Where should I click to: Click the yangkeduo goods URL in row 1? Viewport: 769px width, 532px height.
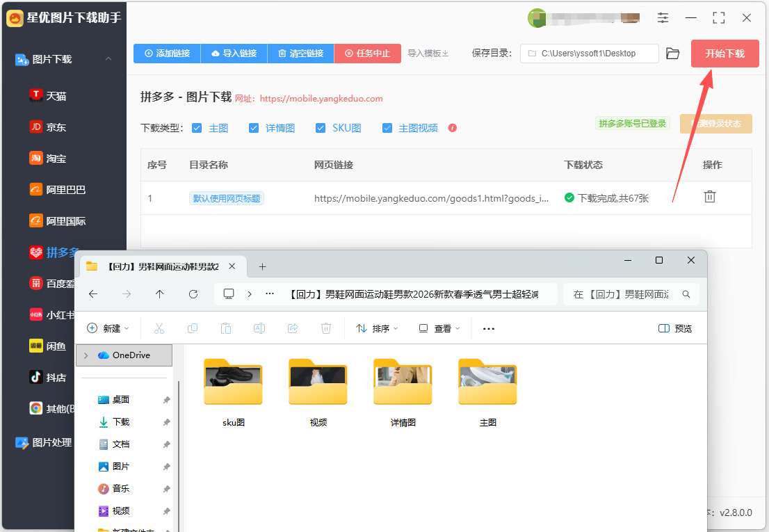point(431,198)
